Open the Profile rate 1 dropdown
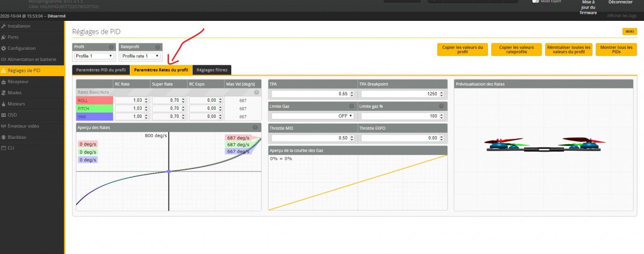 [x=141, y=56]
